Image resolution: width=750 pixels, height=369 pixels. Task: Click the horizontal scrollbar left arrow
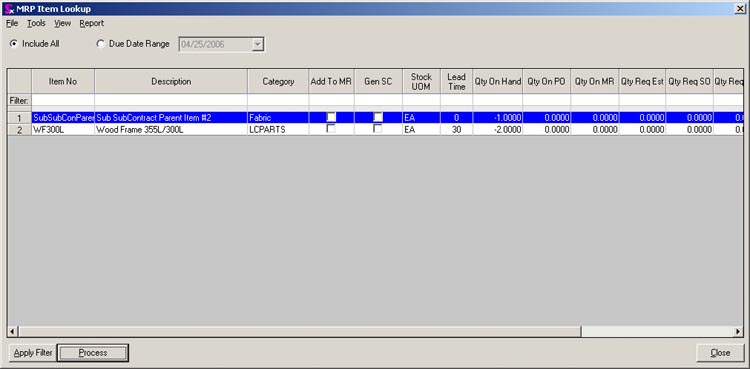13,331
